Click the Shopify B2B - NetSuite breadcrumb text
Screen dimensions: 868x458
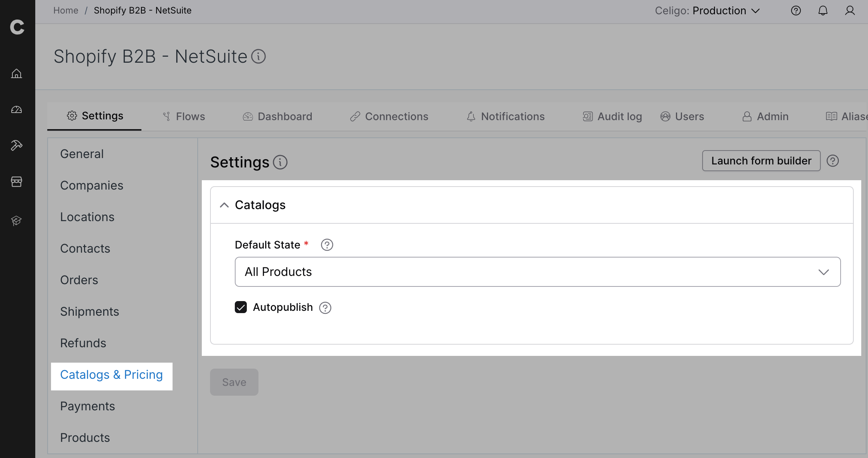pyautogui.click(x=143, y=11)
